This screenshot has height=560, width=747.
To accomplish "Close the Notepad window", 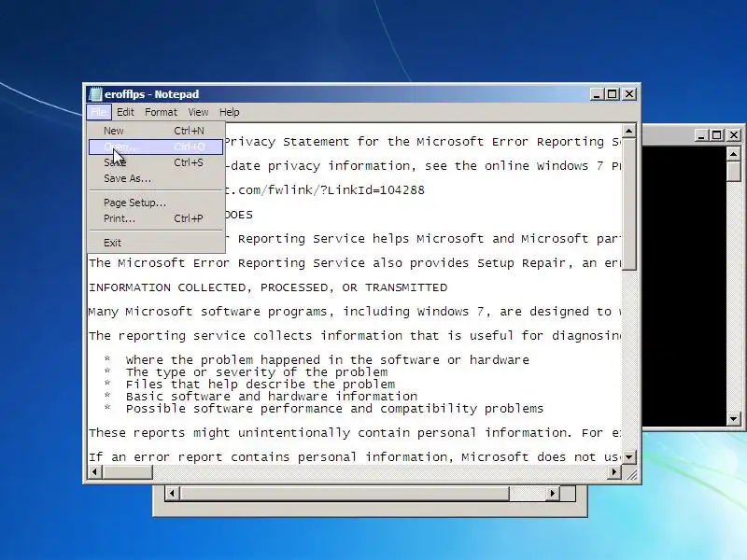I will [x=629, y=94].
